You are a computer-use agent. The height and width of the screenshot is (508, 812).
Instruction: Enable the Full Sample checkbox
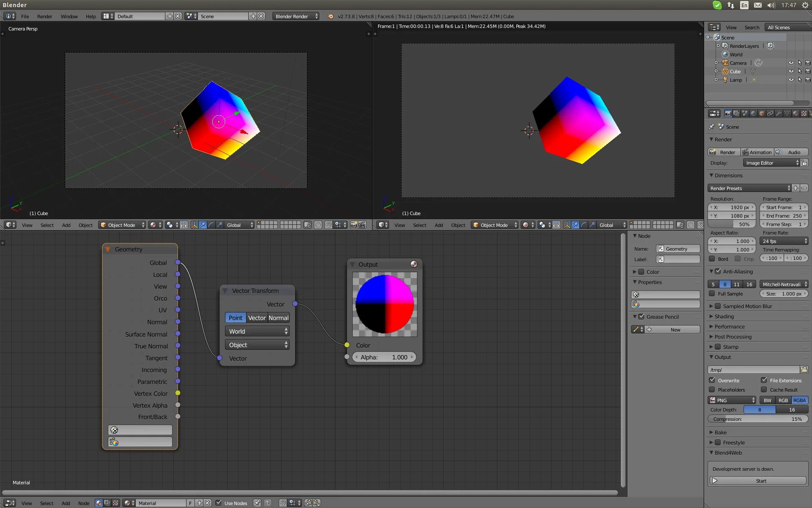point(712,293)
